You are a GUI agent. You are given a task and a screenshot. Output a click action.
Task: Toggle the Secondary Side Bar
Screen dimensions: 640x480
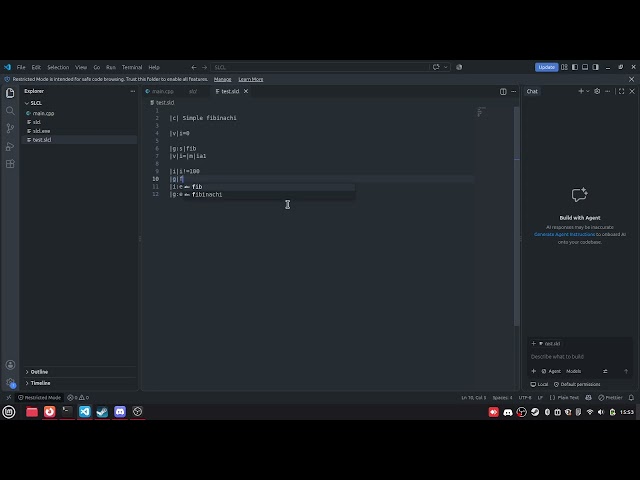(x=596, y=67)
